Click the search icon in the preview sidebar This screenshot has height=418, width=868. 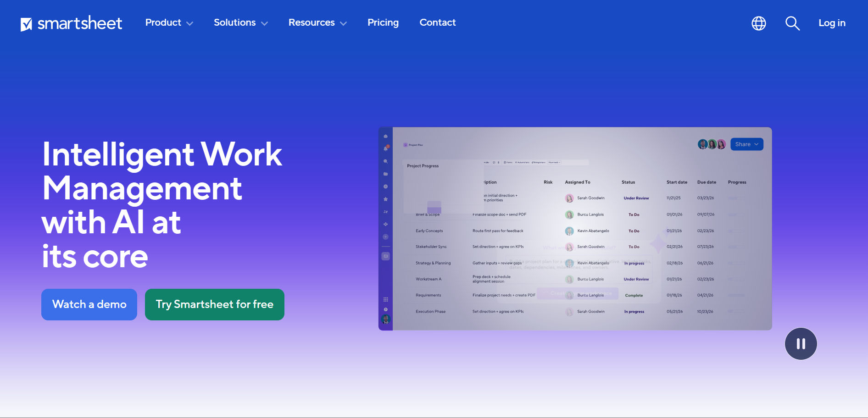pos(385,161)
